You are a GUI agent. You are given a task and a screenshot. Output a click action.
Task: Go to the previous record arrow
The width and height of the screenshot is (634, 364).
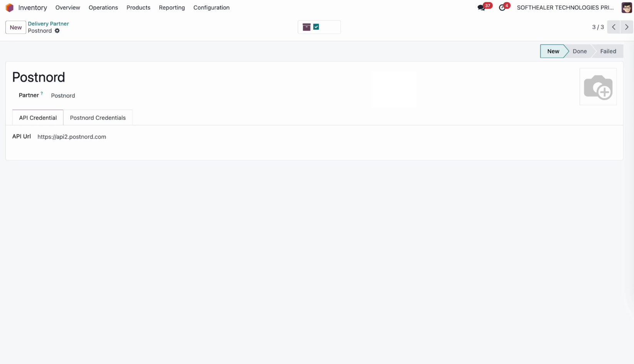tap(614, 27)
